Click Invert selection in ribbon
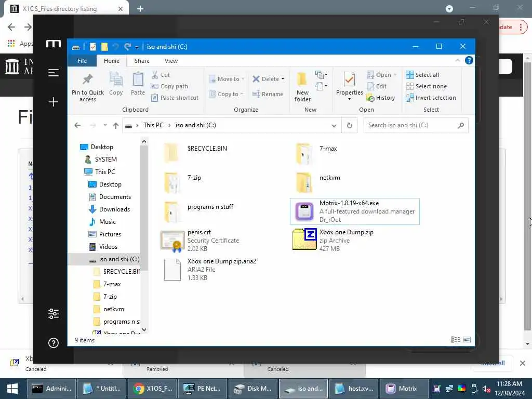 [x=431, y=98]
